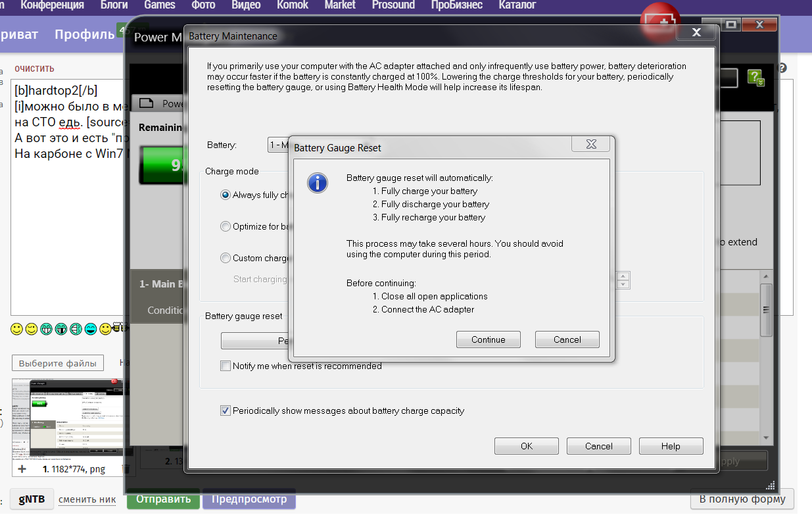Click the charge threshold spinner up arrow
Viewport: 812px width, 523px height.
point(623,276)
